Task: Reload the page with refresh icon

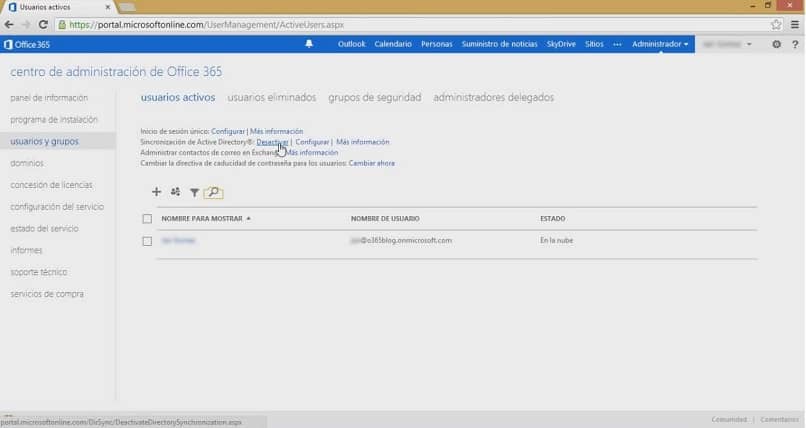Action: tap(43, 25)
